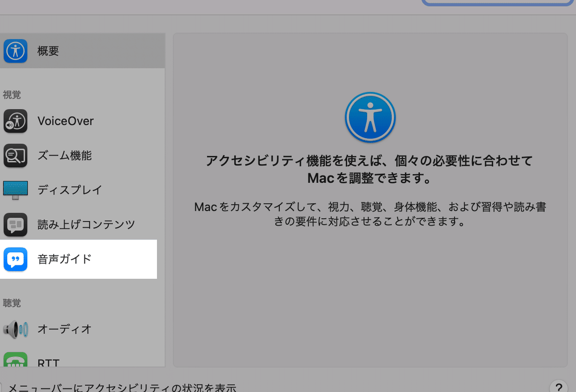Click the bold アクセシビリティ機能を使えば headline
Viewport: 576px width, 392px height.
(369, 169)
